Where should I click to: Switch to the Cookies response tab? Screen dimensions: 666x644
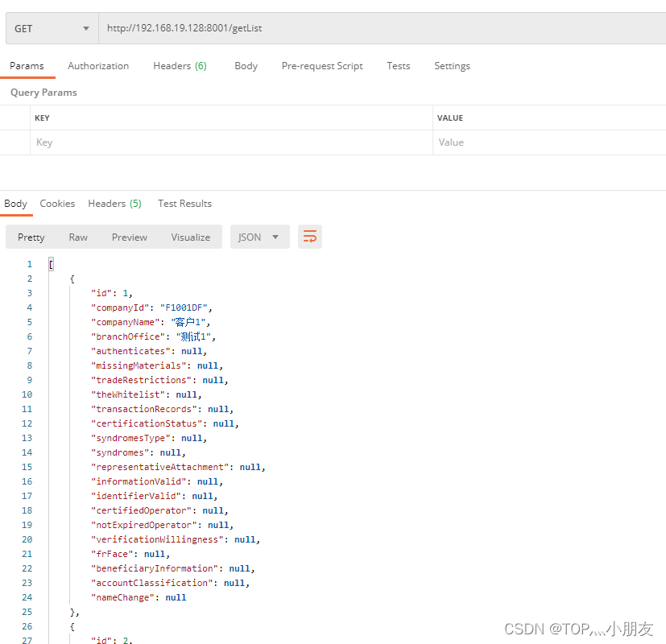57,204
